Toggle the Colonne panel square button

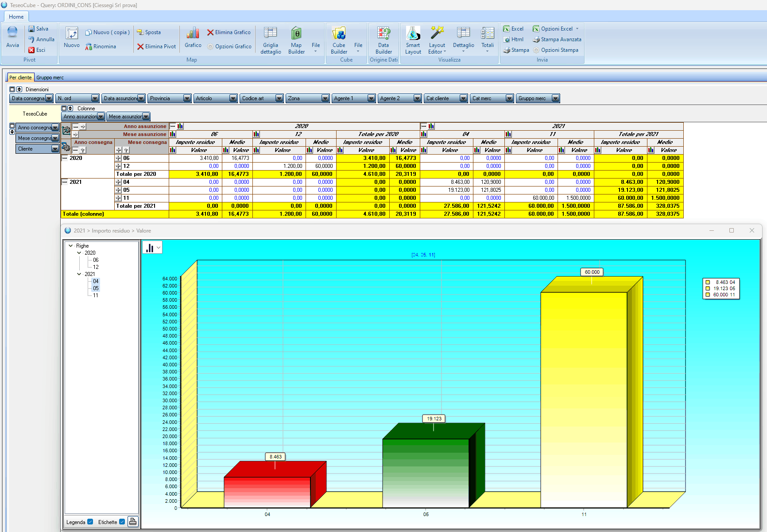coord(64,109)
